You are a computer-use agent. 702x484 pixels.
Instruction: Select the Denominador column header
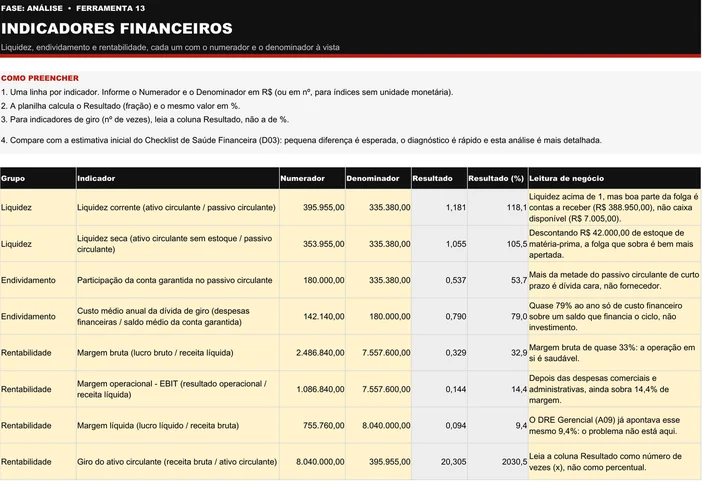point(378,178)
